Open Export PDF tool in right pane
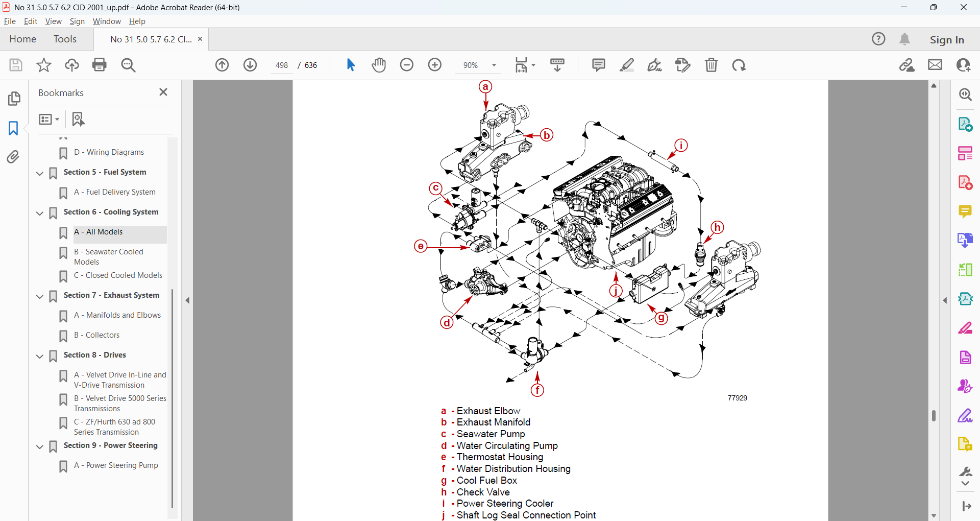The width and height of the screenshot is (980, 521). 965,124
